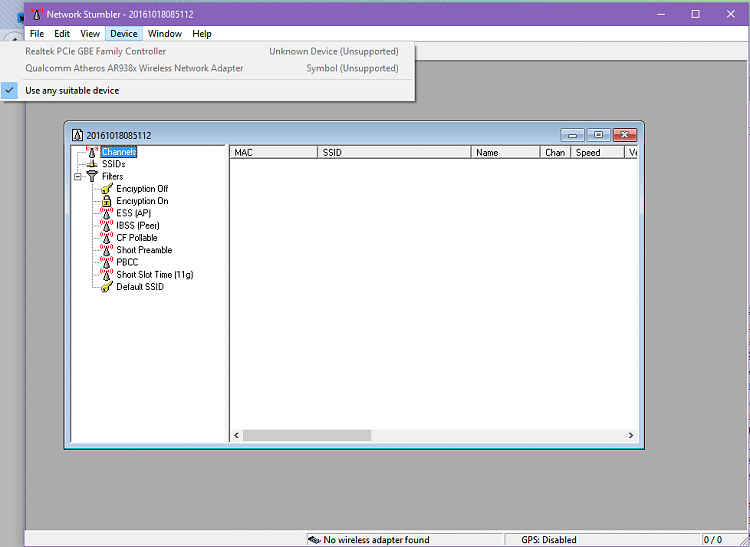
Task: Select ESS (AP) filter
Action: (x=133, y=213)
